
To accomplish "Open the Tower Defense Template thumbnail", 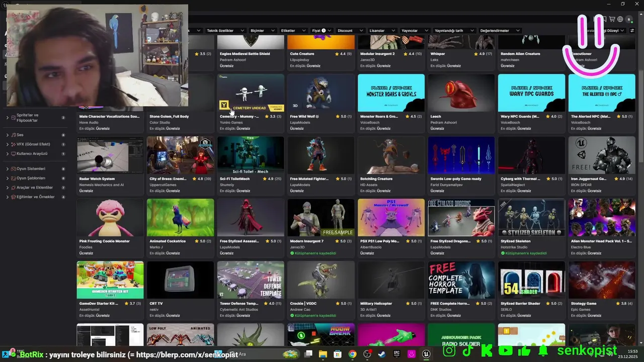I will point(251,280).
